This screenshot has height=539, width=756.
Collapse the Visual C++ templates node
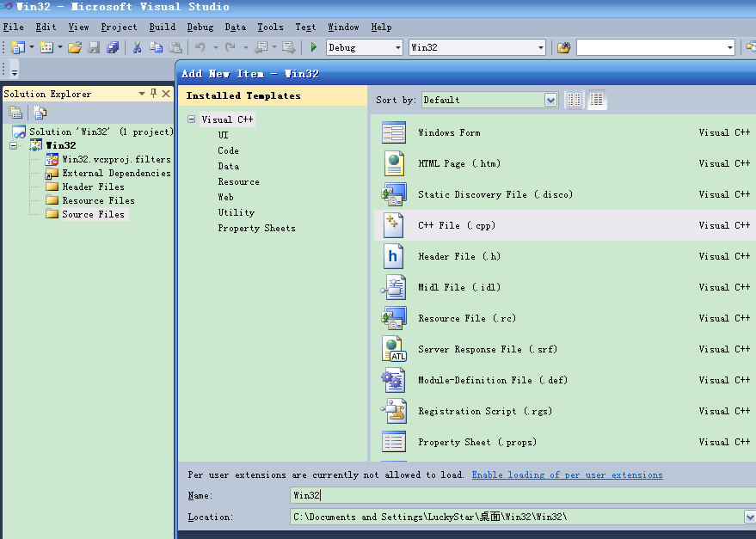pos(192,119)
